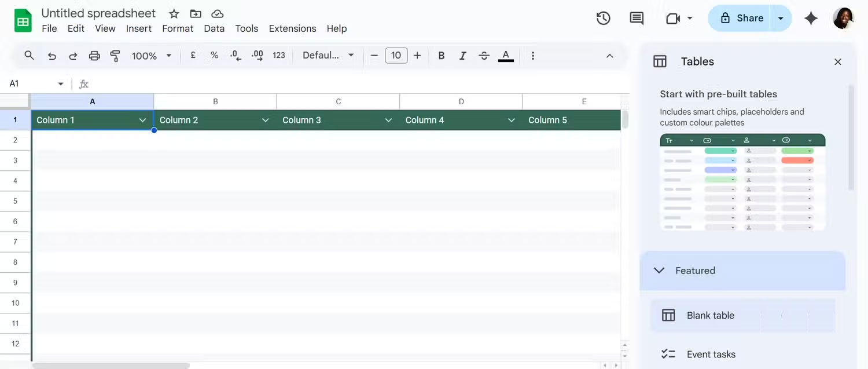The image size is (868, 369).
Task: Open search in the spreadsheet
Action: coord(29,56)
